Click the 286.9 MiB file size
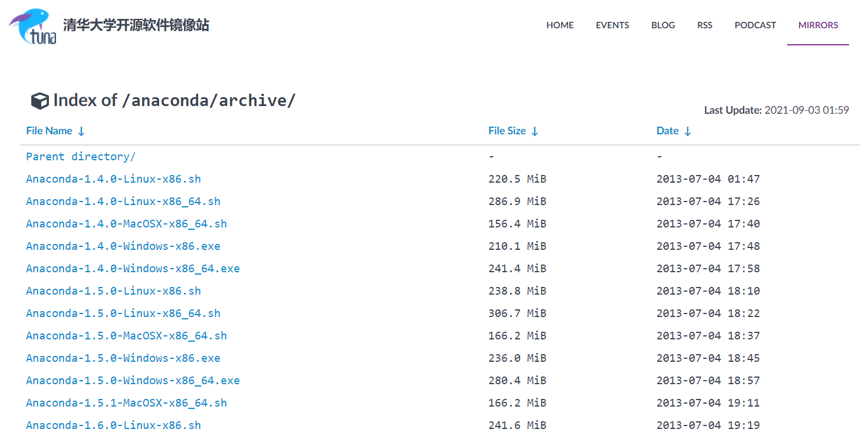This screenshot has height=439, width=868. click(517, 201)
